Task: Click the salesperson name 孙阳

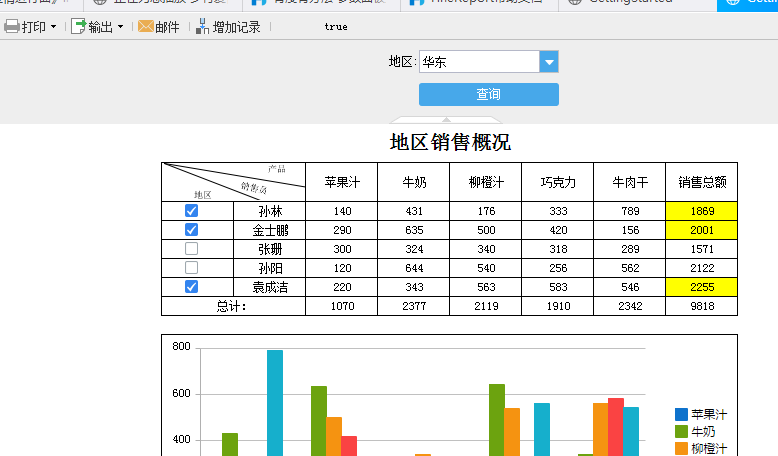Action: pyautogui.click(x=270, y=268)
